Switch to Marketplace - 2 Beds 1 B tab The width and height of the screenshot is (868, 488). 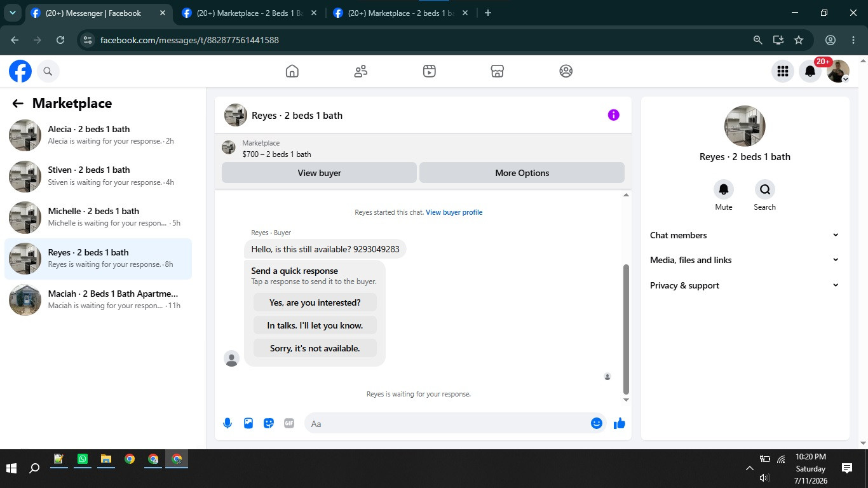[250, 13]
